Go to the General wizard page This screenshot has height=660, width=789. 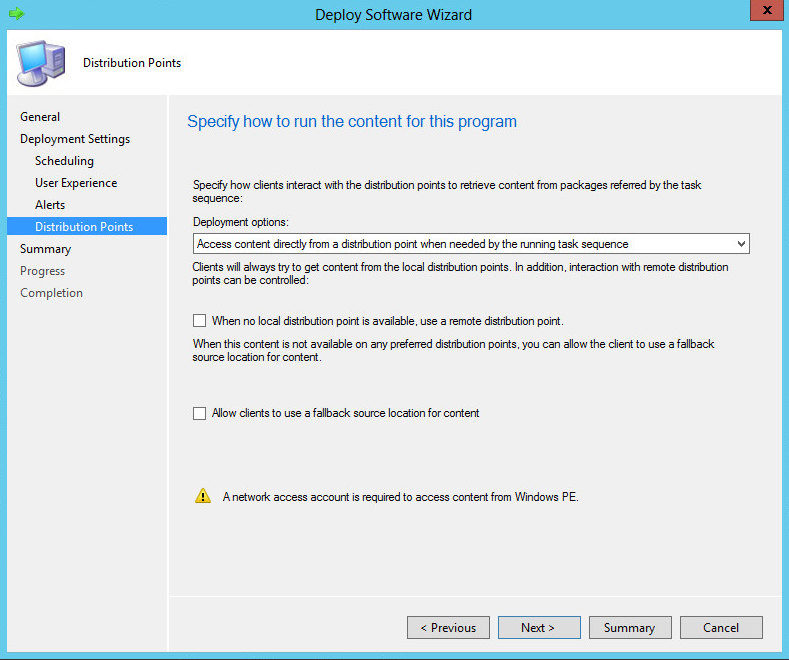40,117
